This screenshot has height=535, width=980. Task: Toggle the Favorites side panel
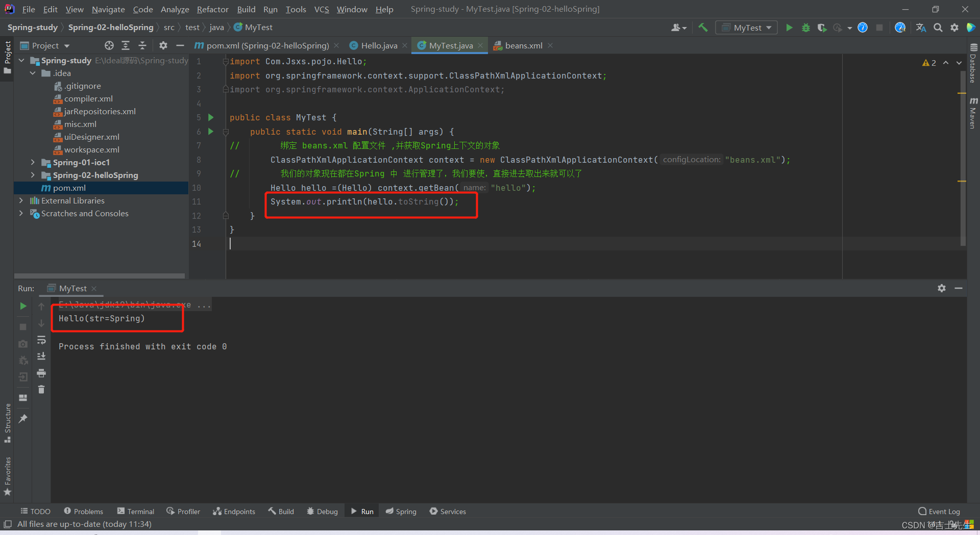point(7,476)
